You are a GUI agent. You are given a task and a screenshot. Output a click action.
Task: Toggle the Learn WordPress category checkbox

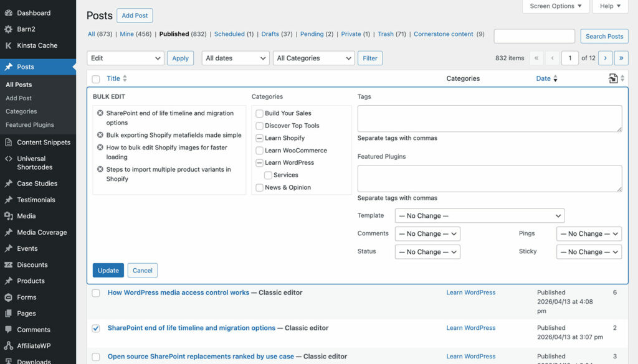click(259, 163)
